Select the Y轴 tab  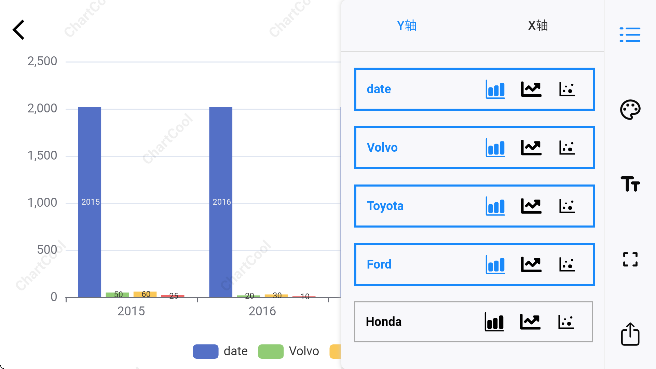click(x=407, y=26)
